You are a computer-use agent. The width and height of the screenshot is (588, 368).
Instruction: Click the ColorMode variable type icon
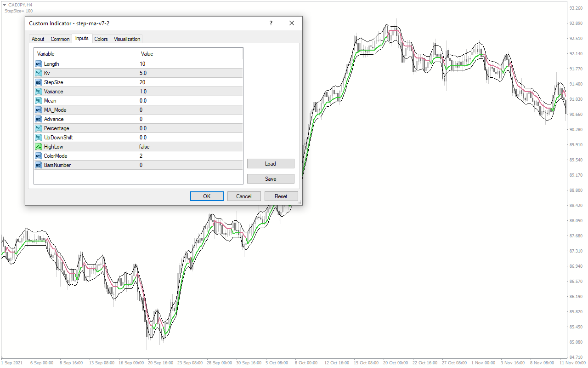[38, 156]
